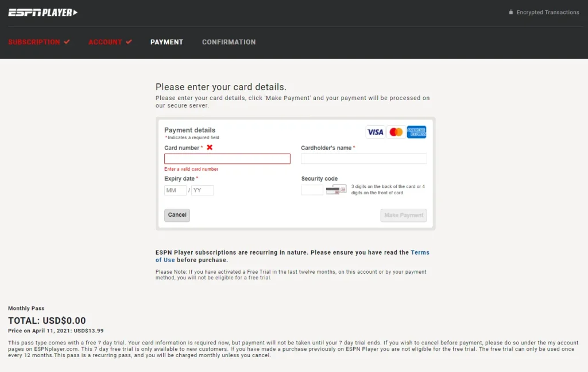
Task: Focus the expiry year YY field
Action: point(202,190)
